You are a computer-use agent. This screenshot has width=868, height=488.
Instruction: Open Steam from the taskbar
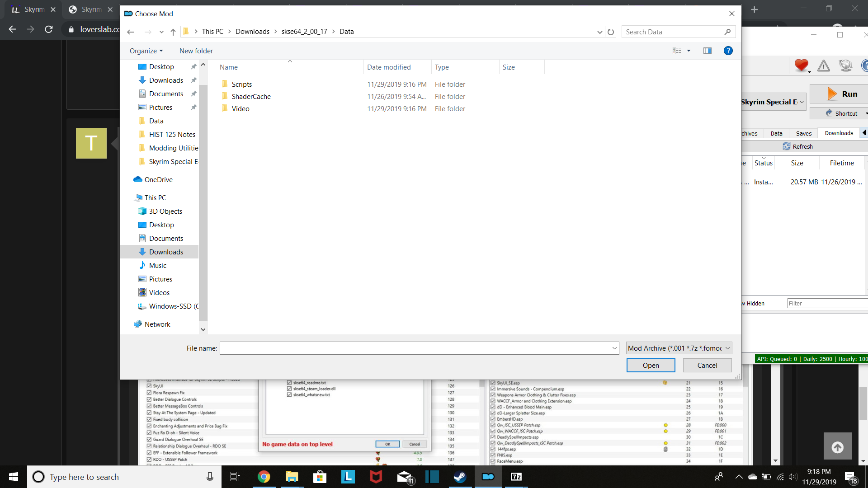click(460, 477)
